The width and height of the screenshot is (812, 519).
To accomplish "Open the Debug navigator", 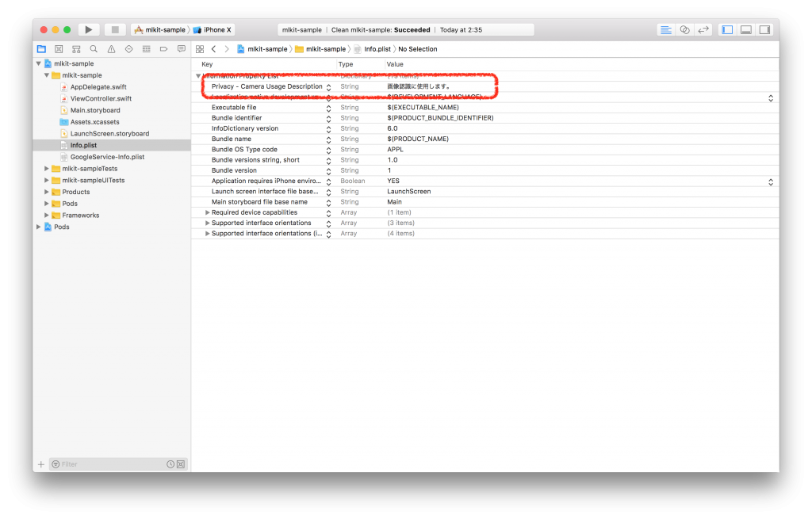I will 147,49.
